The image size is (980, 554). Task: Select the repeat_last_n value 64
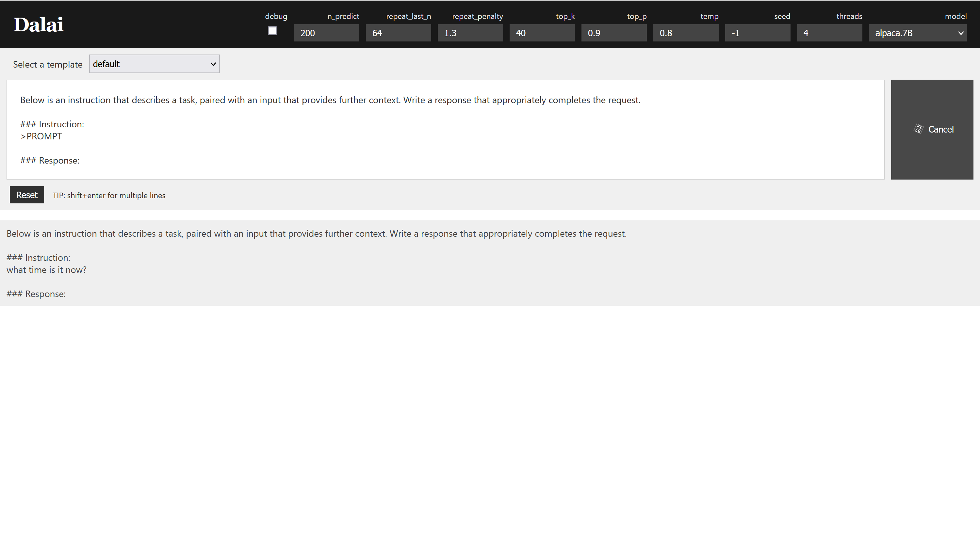(x=398, y=33)
